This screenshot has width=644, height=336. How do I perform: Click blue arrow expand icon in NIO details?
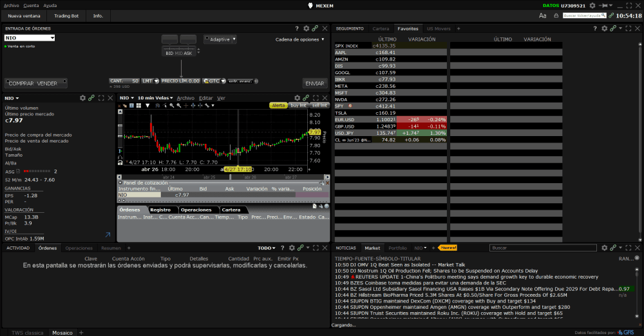108,235
